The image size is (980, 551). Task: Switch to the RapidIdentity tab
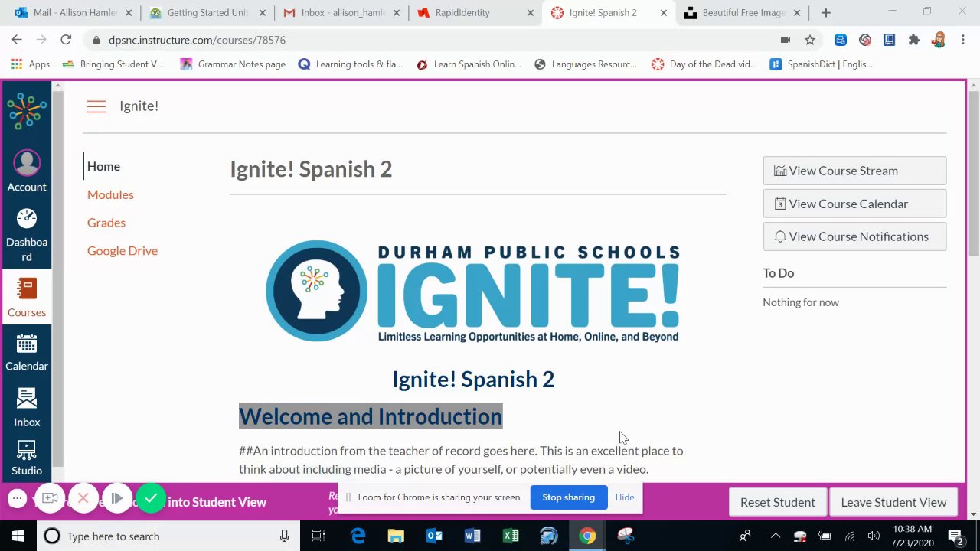[475, 13]
